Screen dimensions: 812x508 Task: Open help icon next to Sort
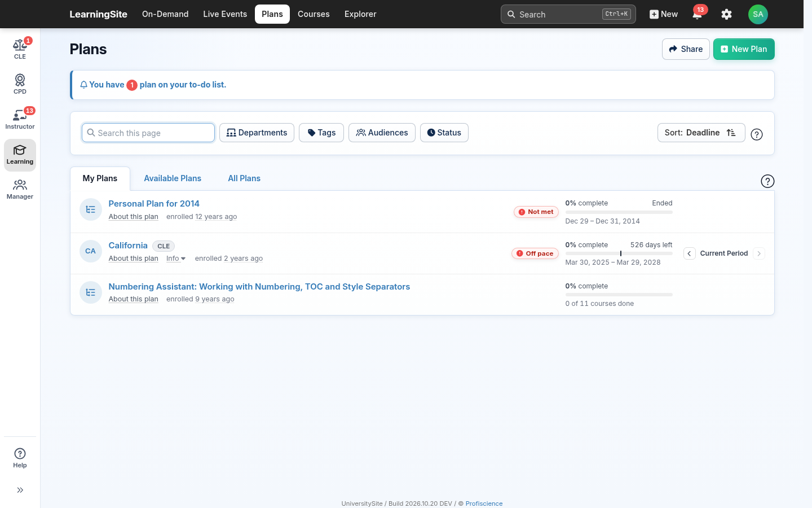(x=757, y=134)
